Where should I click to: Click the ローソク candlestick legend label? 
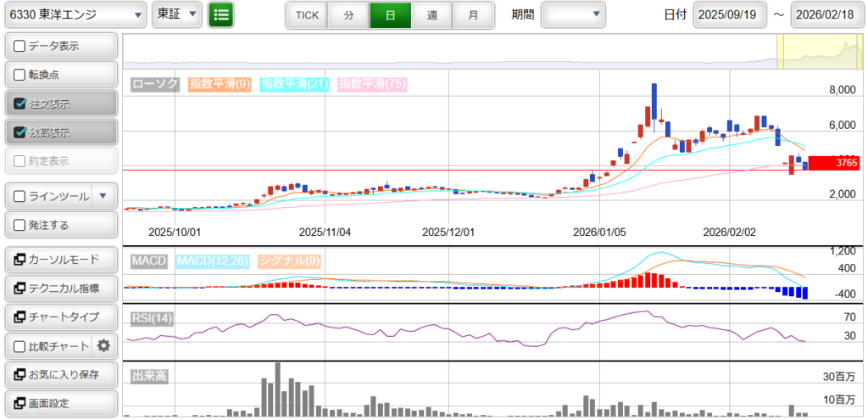coord(155,84)
